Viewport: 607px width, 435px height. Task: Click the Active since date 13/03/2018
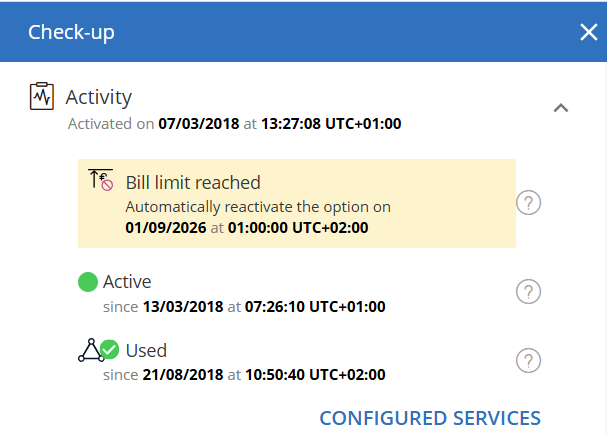[183, 307]
